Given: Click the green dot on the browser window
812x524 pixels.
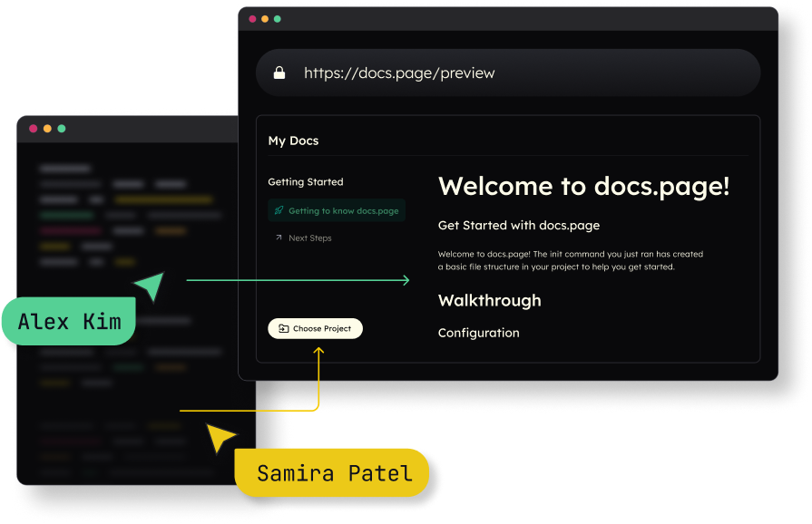Looking at the screenshot, I should (x=278, y=19).
